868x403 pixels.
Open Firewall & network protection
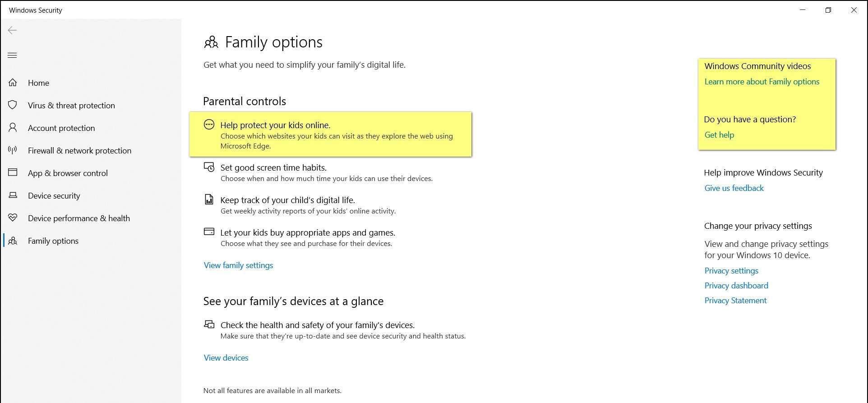coord(79,151)
